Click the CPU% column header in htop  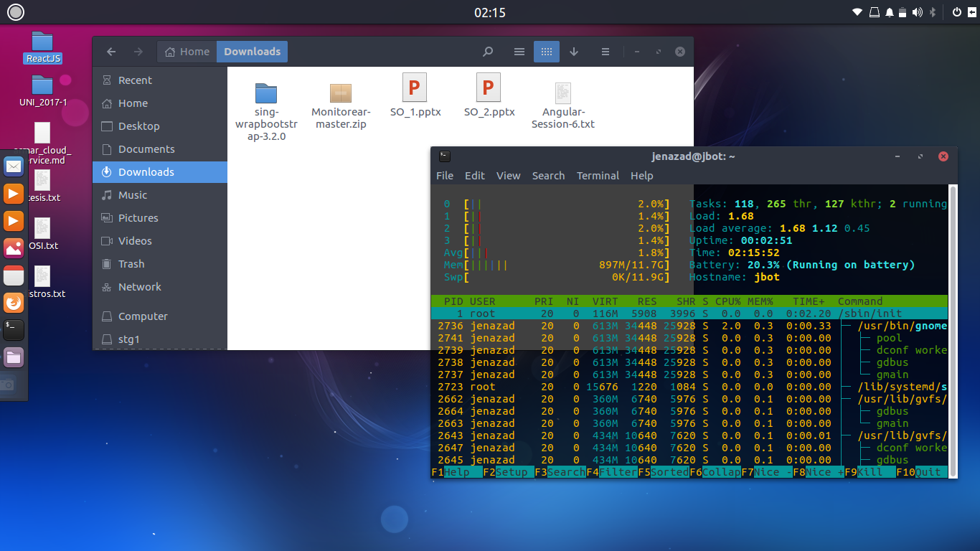727,301
